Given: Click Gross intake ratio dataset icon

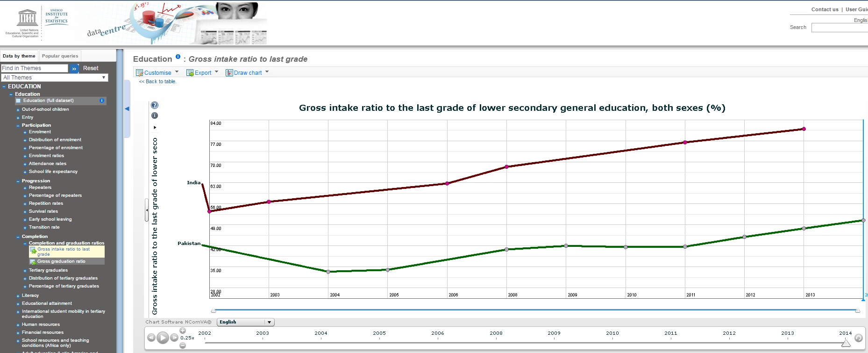Looking at the screenshot, I should click(33, 251).
